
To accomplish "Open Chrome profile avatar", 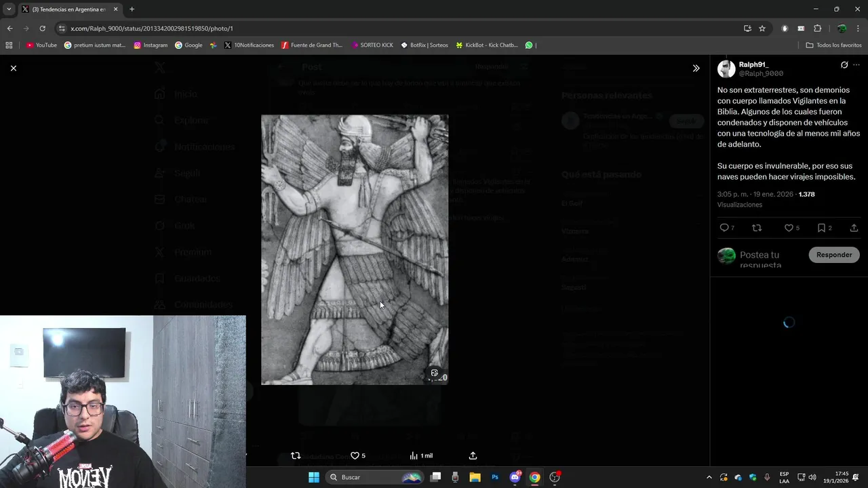I will [x=842, y=28].
